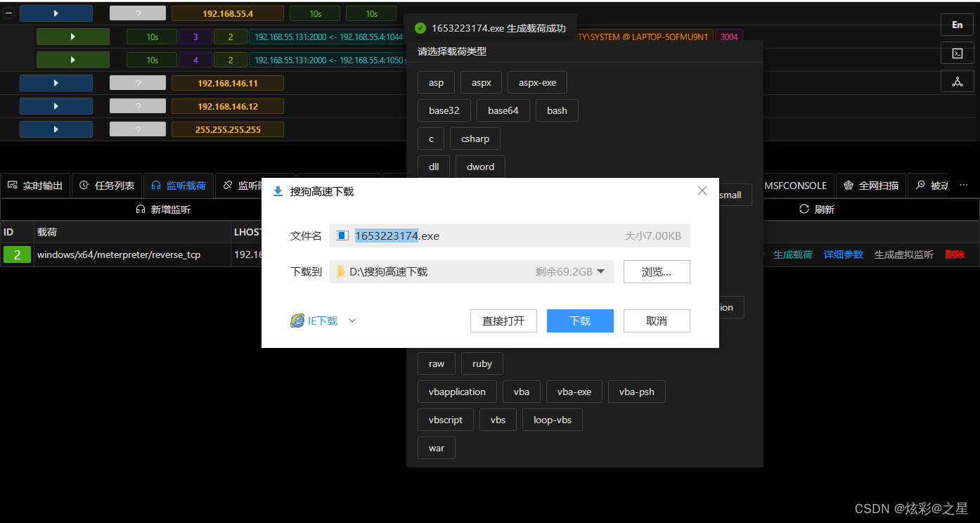Choose the dword payload type
The height and width of the screenshot is (523, 980).
coord(481,167)
